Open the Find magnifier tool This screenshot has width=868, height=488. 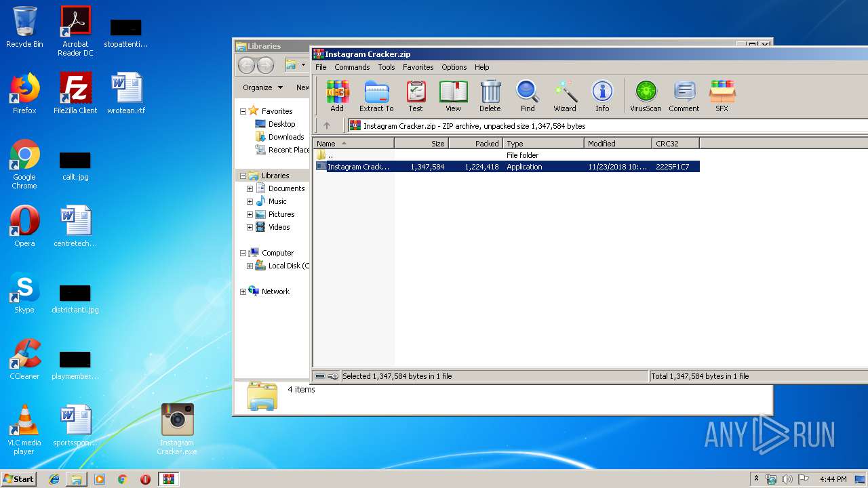coord(528,96)
